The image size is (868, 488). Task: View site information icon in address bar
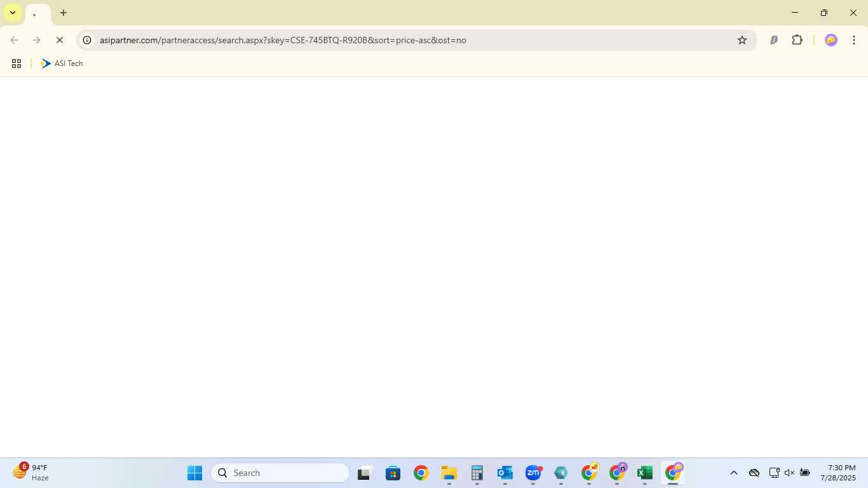[88, 40]
